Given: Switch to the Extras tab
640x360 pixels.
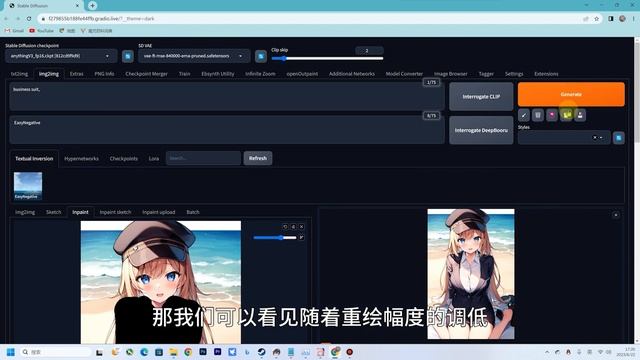Looking at the screenshot, I should tap(76, 74).
